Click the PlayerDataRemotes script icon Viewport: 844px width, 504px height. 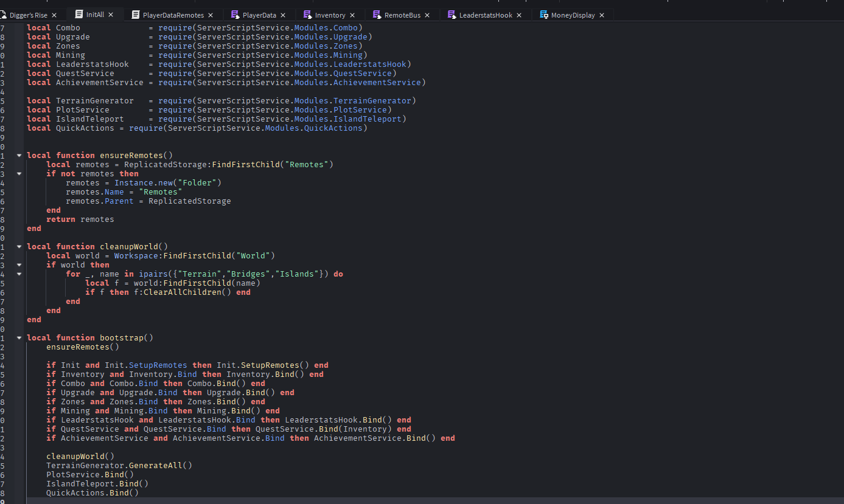click(x=136, y=15)
